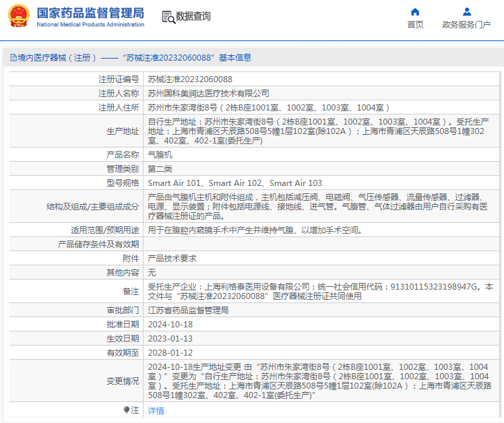Click the 生产地址 label
504x423 pixels.
coord(123,131)
